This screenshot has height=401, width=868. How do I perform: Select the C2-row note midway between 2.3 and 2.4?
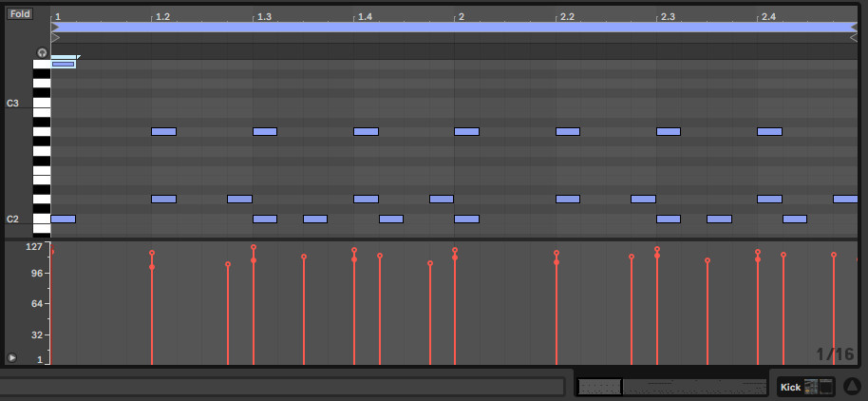coord(719,219)
